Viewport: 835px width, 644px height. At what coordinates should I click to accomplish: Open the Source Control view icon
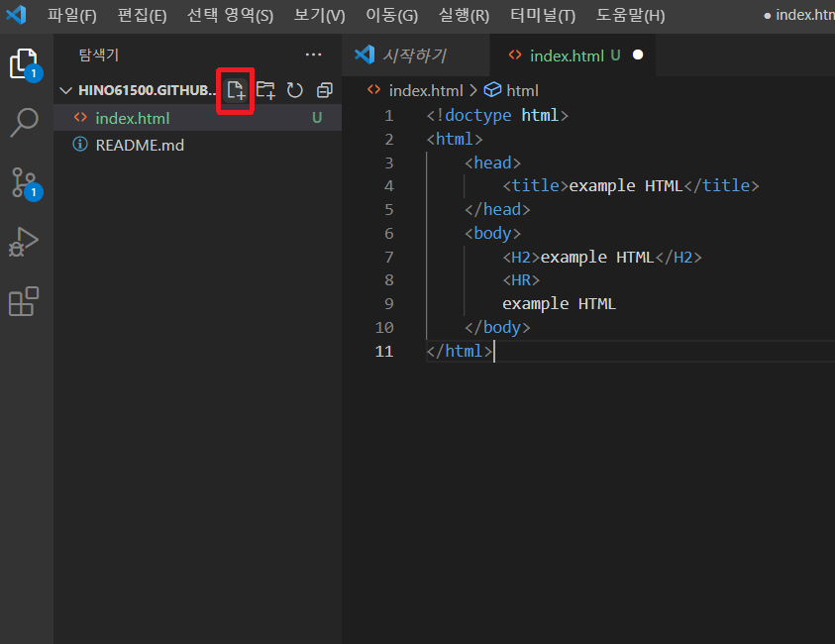click(23, 182)
